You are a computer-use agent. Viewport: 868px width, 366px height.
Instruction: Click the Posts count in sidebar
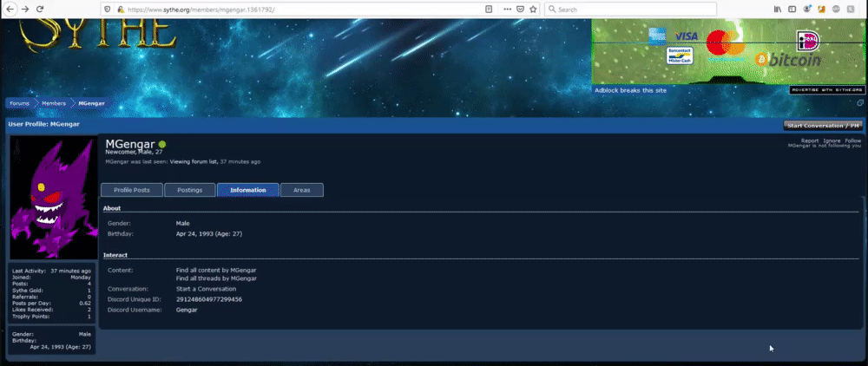click(x=51, y=284)
